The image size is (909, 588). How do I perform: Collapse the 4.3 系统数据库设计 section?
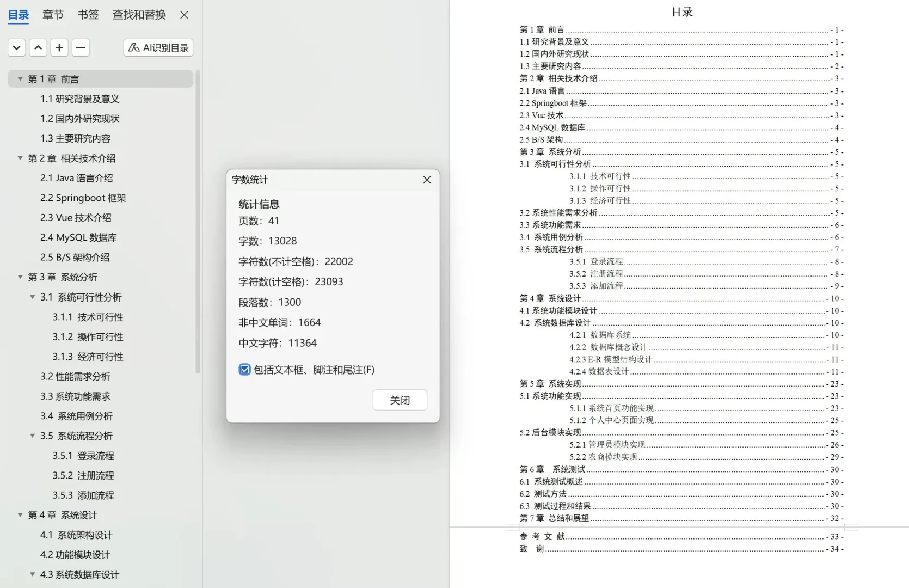pos(32,574)
